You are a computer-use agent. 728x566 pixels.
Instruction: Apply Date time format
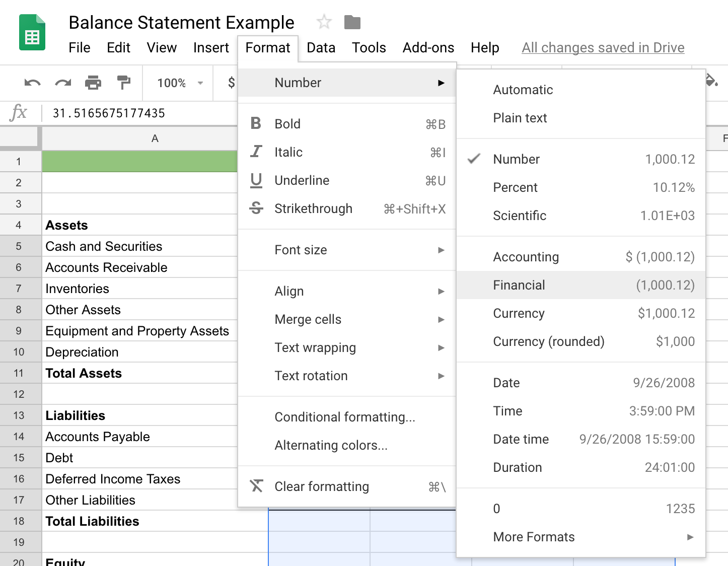click(581, 439)
